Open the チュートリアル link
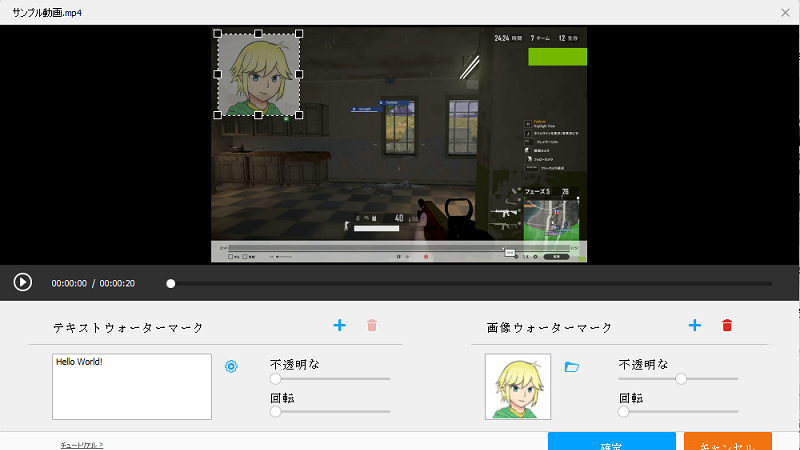The width and height of the screenshot is (800, 450). click(x=82, y=445)
